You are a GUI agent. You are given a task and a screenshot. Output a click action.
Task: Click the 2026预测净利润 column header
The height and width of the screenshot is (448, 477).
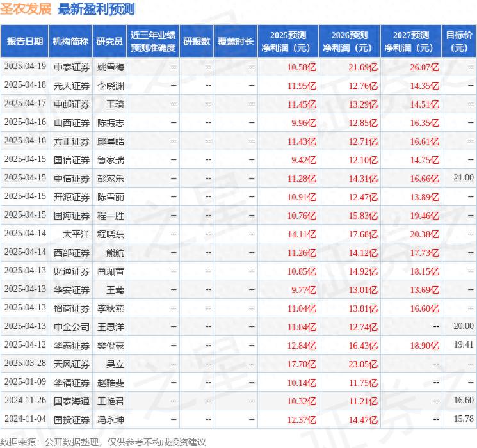click(350, 42)
